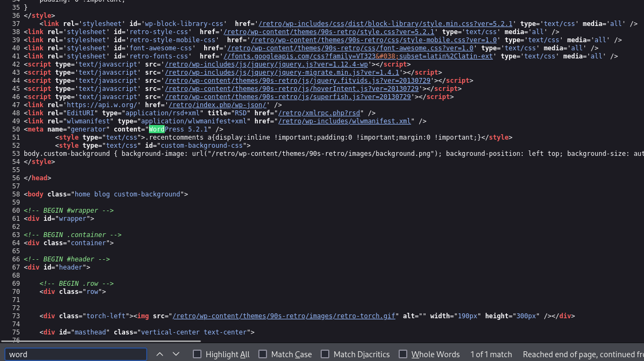Click the closing </head> tag text
Screen dimensions: 644x361
[x=37, y=178]
